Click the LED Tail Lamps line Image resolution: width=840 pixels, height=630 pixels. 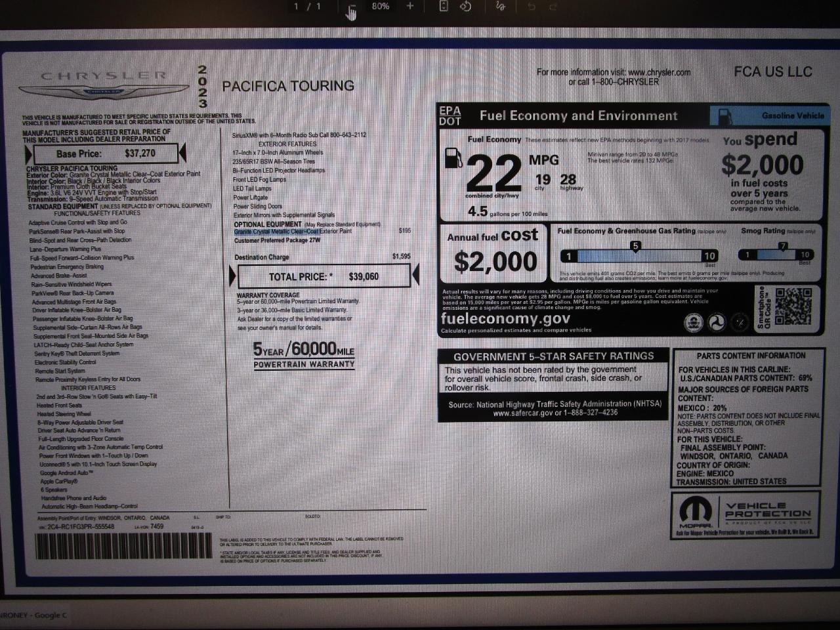click(x=253, y=188)
